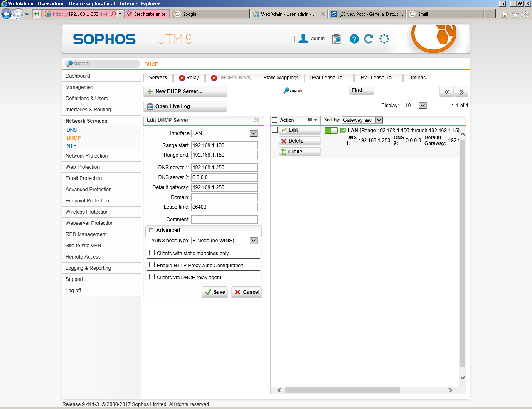Click the Find button
The width and height of the screenshot is (532, 409).
pos(362,90)
